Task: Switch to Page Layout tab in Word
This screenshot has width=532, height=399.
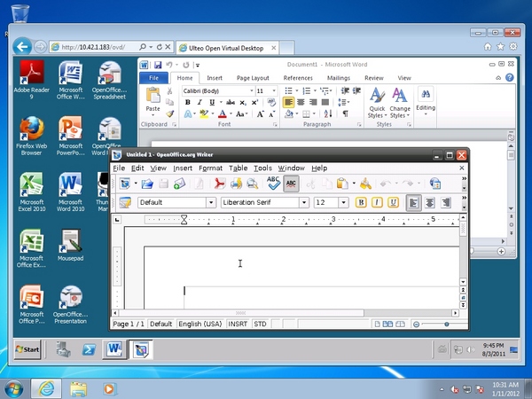Action: click(253, 78)
